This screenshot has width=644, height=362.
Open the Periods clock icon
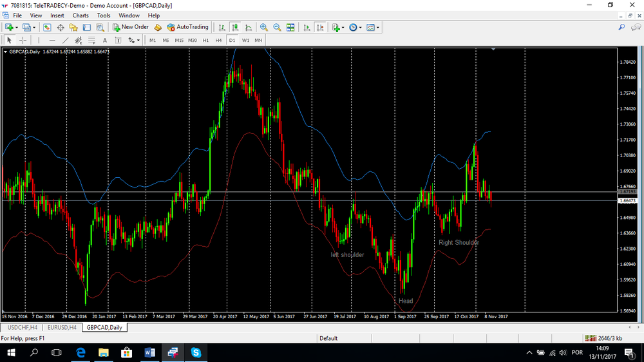click(x=353, y=27)
